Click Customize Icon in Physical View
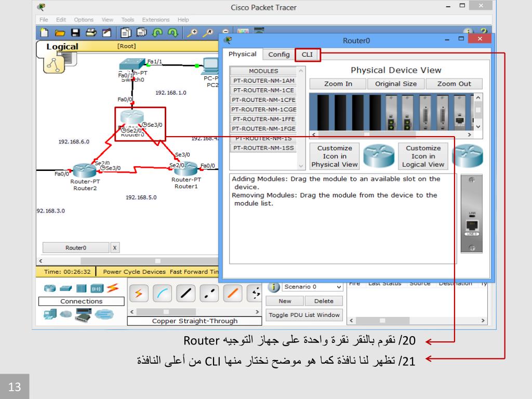This screenshot has height=399, width=532. (x=335, y=156)
